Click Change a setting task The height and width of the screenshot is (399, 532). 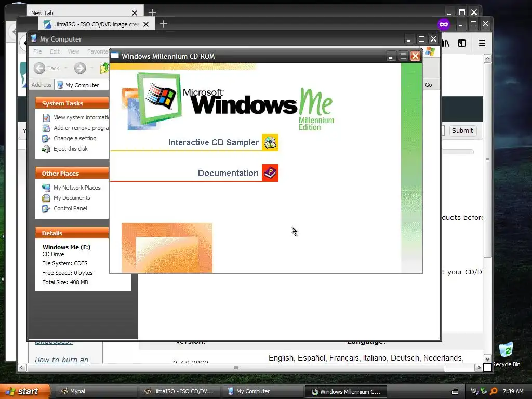(x=75, y=138)
